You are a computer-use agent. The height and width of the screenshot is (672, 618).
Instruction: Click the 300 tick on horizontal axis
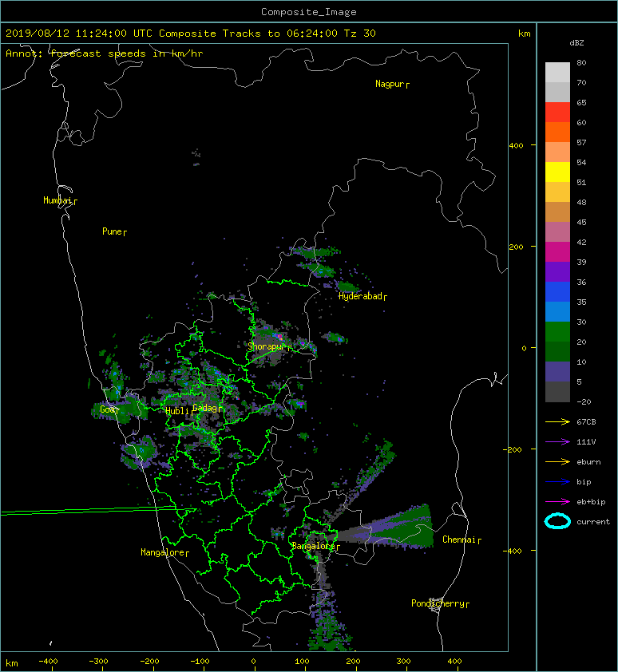[403, 662]
